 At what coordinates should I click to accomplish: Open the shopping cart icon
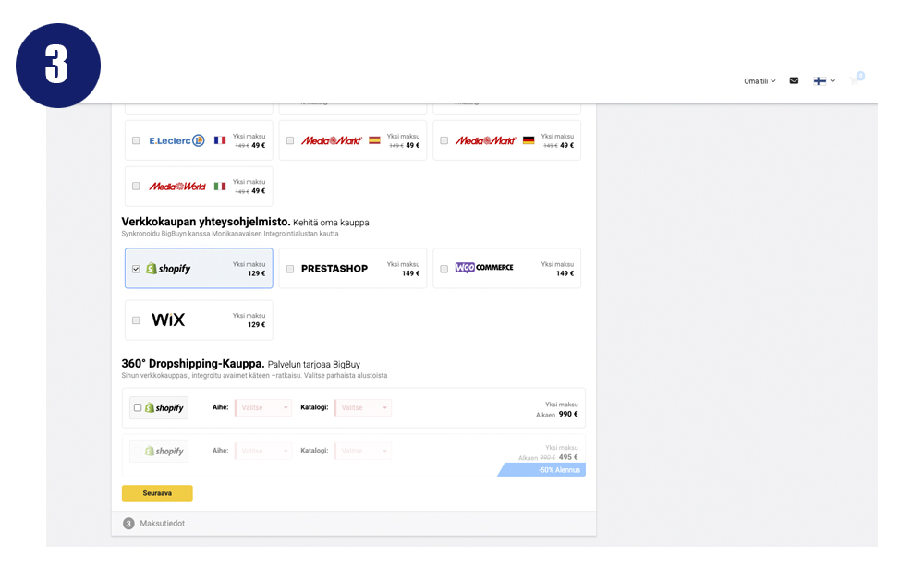[x=855, y=80]
